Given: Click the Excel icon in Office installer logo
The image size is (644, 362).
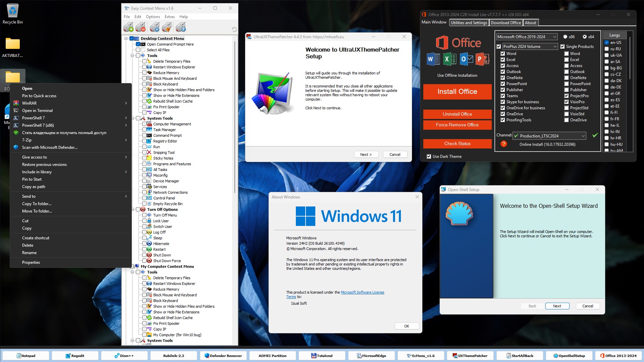Looking at the screenshot, I should 449,59.
